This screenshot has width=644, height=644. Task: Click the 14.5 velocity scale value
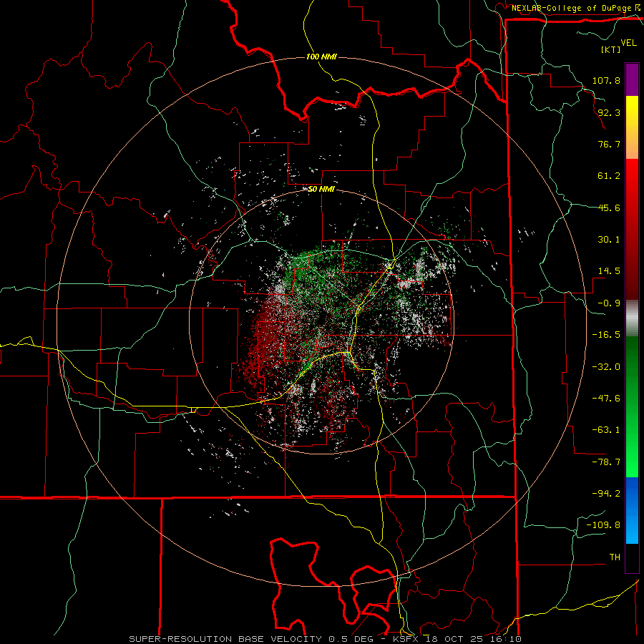(609, 271)
